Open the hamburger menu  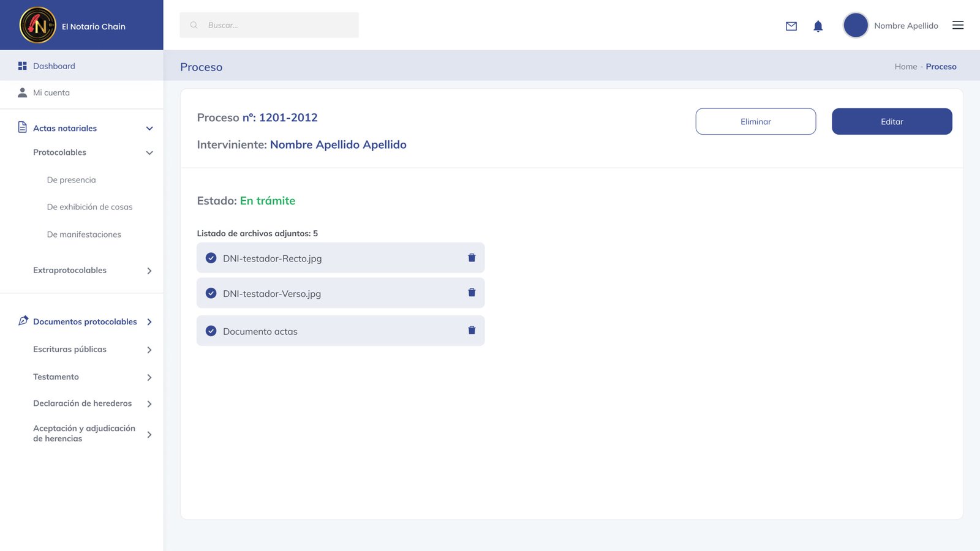tap(958, 25)
